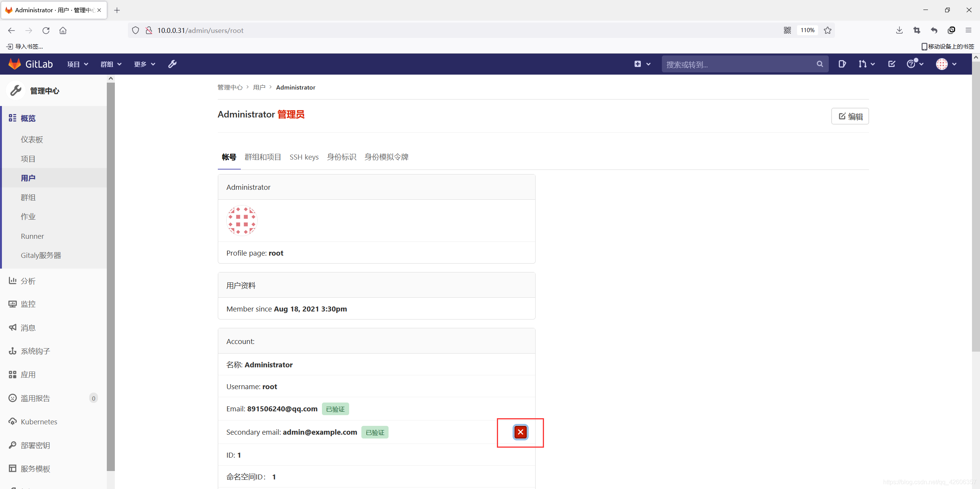
Task: Open Kubernetes in the admin sidebar
Action: tap(39, 422)
